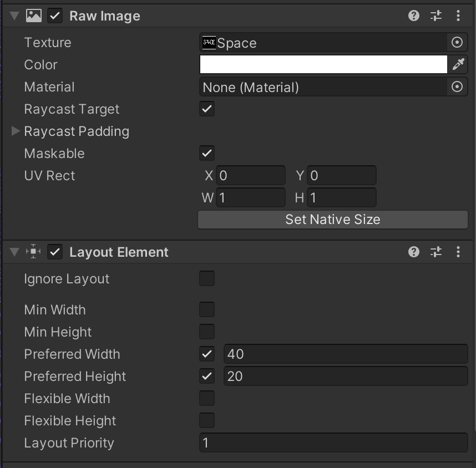Open Raw Image preset settings icon
The width and height of the screenshot is (476, 468).
(x=436, y=16)
